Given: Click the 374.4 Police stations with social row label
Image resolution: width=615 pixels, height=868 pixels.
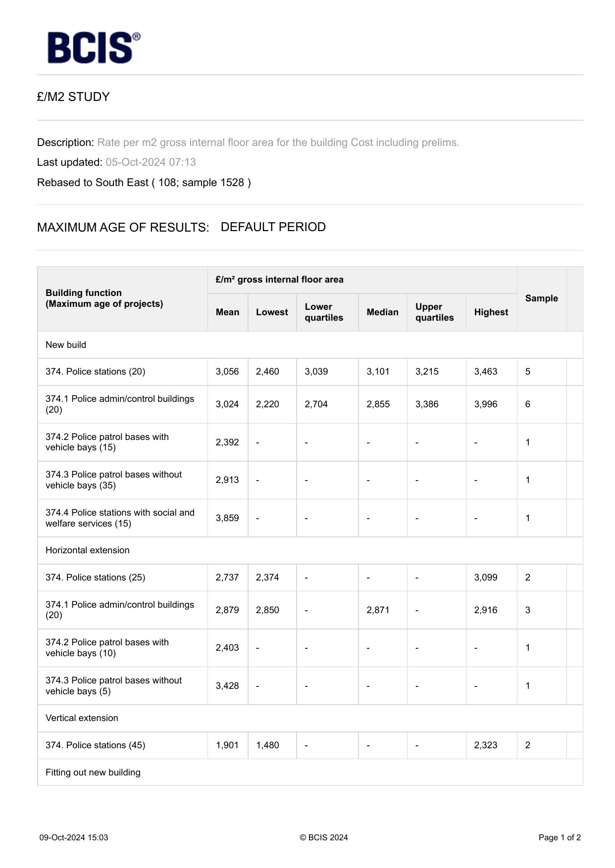Looking at the screenshot, I should tap(120, 518).
